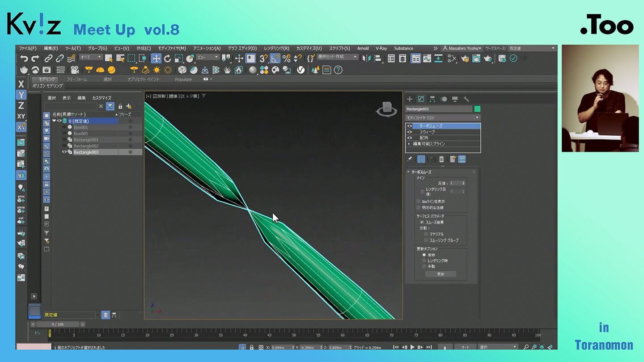The width and height of the screenshot is (644, 362).
Task: Click the Undo arrow icon
Action: (24, 59)
